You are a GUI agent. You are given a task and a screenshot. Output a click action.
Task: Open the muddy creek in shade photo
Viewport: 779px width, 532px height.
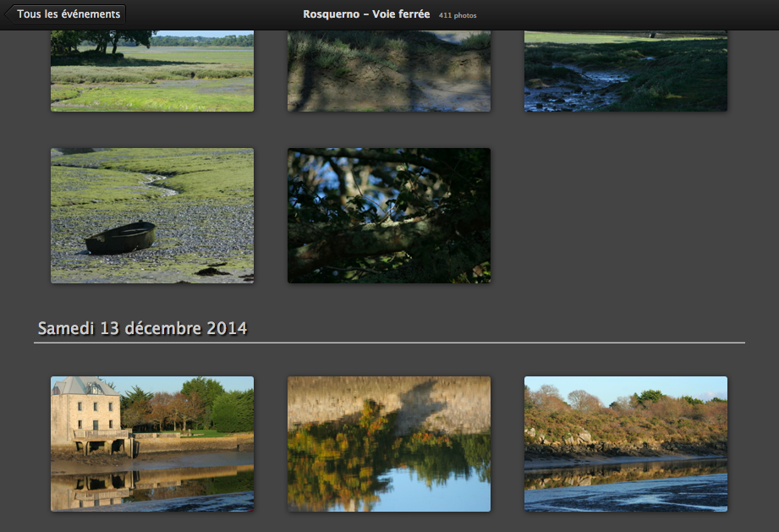point(626,70)
